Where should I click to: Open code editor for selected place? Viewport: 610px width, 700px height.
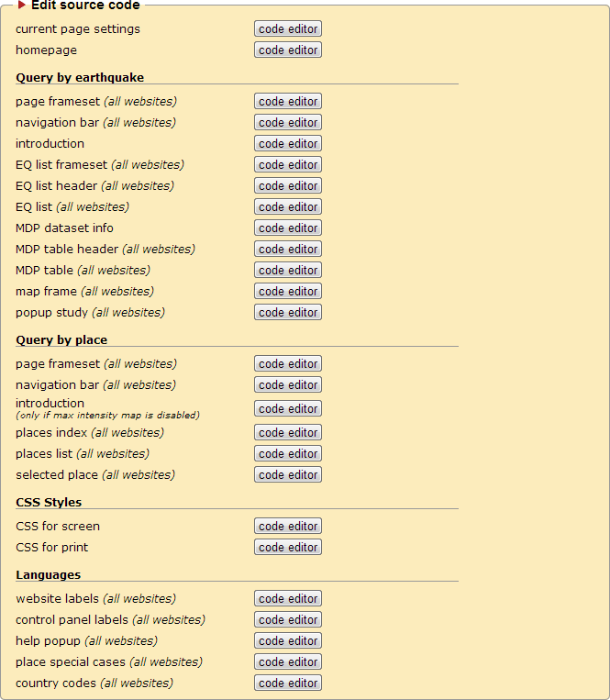coord(288,475)
